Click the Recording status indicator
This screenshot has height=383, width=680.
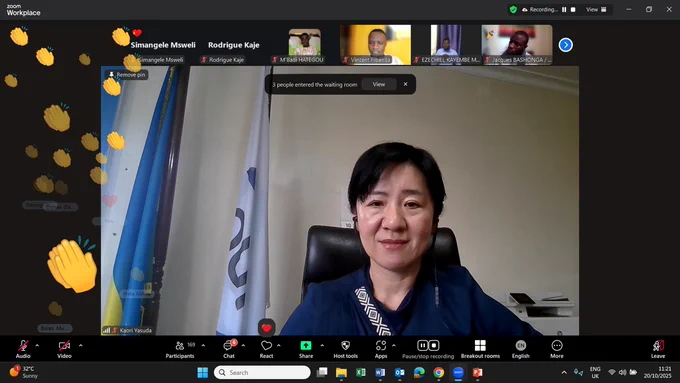tap(539, 9)
